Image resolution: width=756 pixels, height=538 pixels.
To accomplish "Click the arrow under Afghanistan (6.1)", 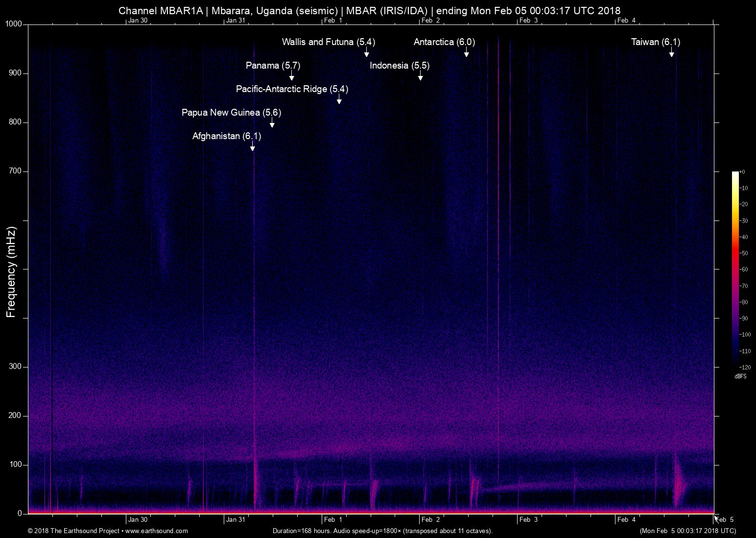I will point(252,147).
